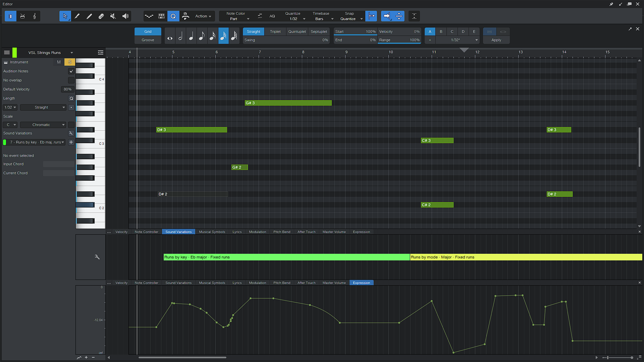Select the Listen speaker tool
644x362 pixels.
point(125,16)
